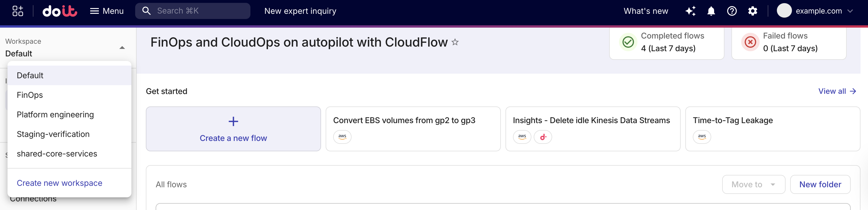Star the CloudFlow page as favorite

pos(455,42)
